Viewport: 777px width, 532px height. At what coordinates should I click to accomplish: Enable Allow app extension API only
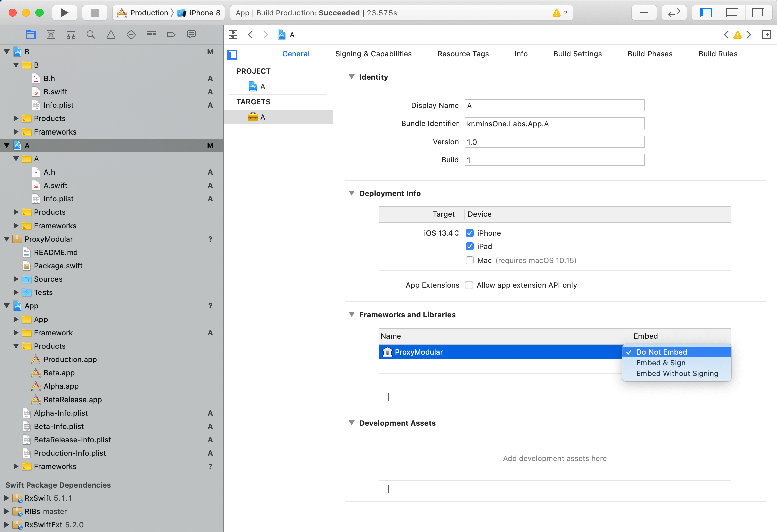coord(469,285)
